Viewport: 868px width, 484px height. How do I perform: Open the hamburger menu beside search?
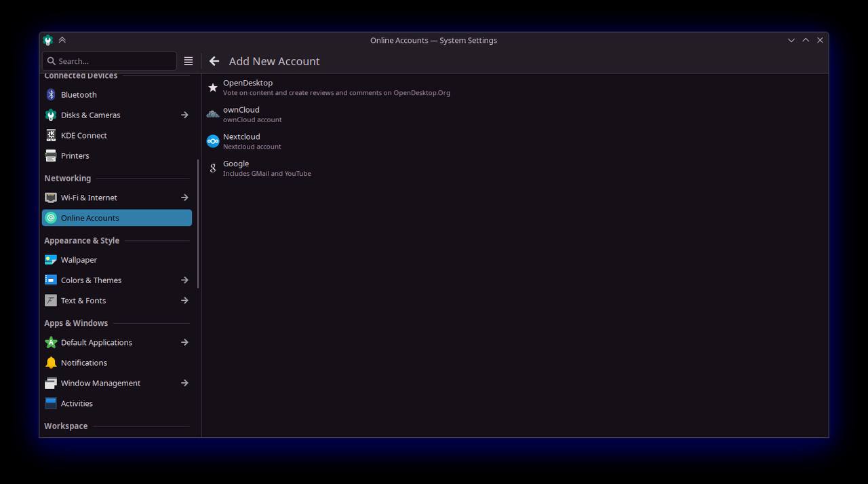coord(189,61)
